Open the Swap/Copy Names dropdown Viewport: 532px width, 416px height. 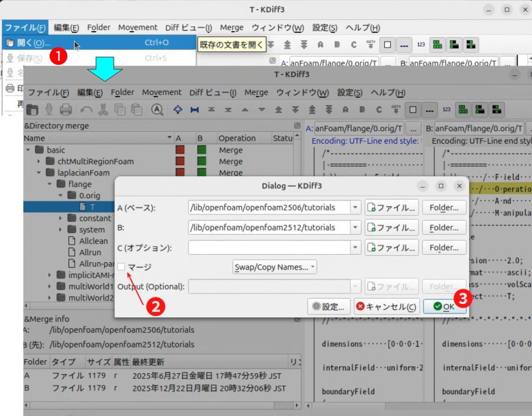(x=275, y=267)
